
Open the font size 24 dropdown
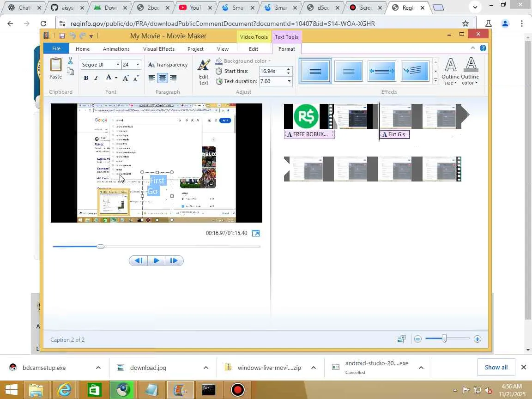tap(138, 65)
